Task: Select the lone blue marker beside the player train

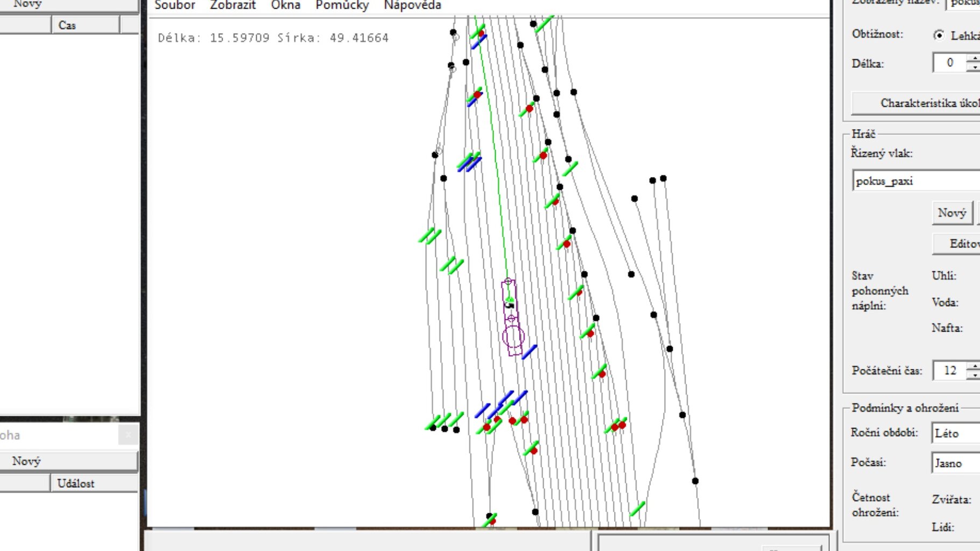Action: click(x=530, y=352)
